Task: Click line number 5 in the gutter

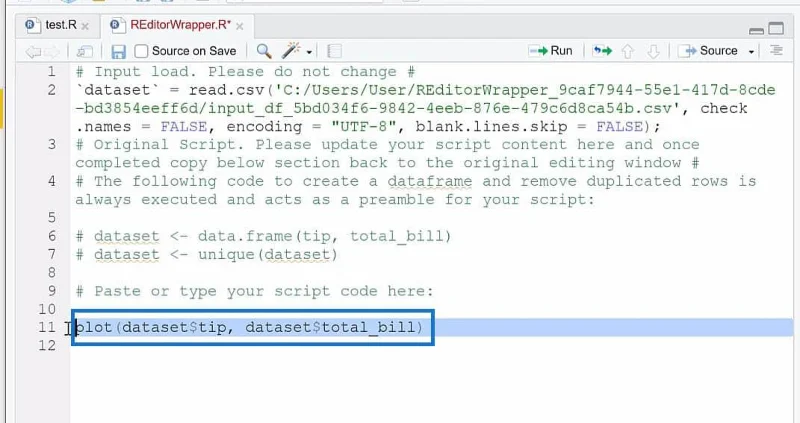Action: click(x=52, y=217)
